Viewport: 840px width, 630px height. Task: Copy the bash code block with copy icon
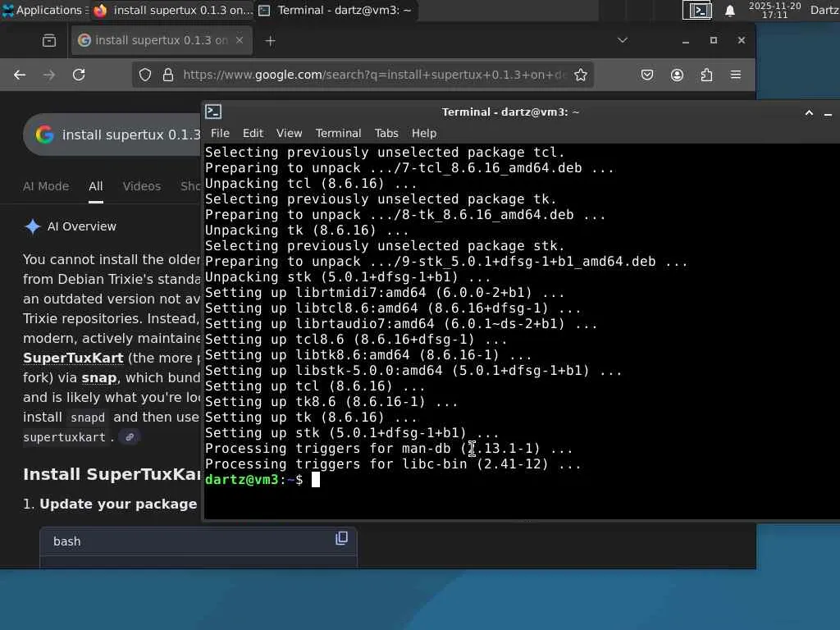341,538
